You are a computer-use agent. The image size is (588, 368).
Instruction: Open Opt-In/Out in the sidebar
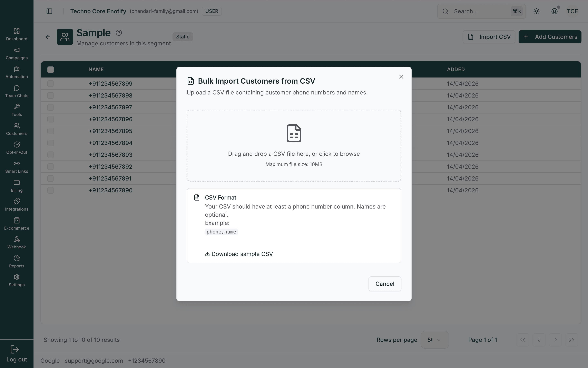pos(17,148)
